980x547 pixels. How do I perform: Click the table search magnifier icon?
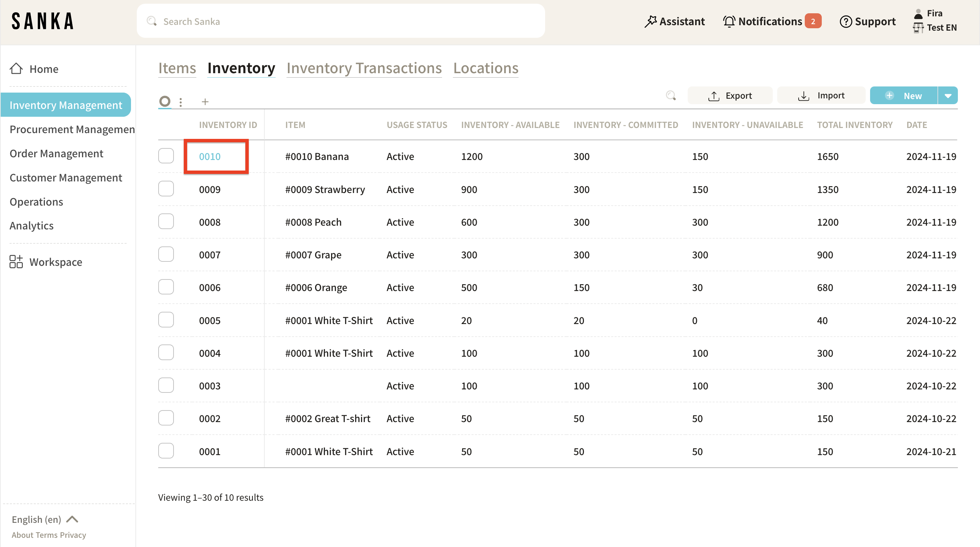(671, 96)
